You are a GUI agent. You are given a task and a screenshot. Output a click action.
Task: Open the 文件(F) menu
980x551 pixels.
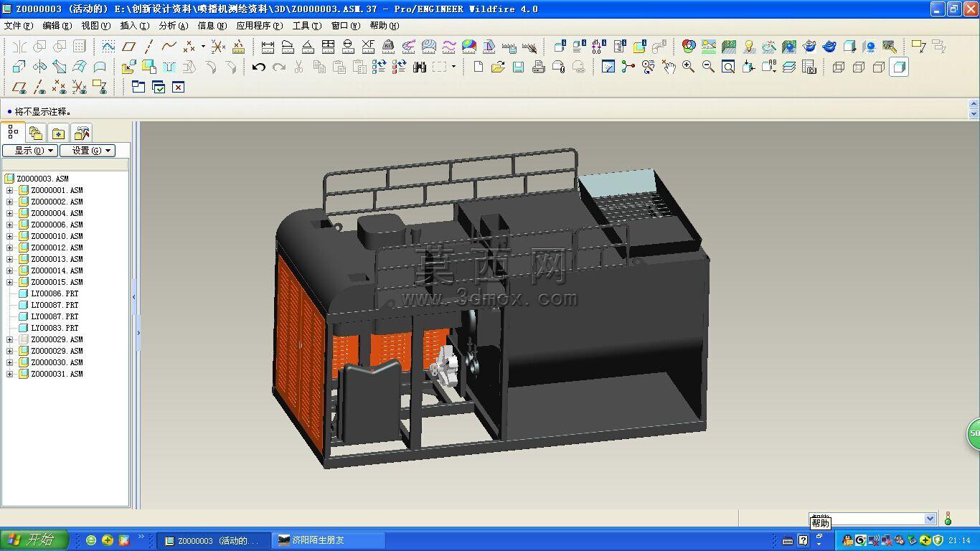[x=19, y=25]
